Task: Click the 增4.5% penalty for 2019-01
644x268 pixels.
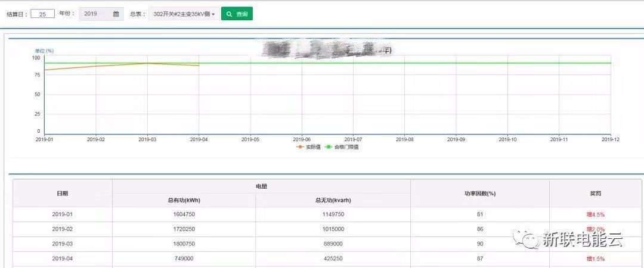Action: pyautogui.click(x=595, y=214)
